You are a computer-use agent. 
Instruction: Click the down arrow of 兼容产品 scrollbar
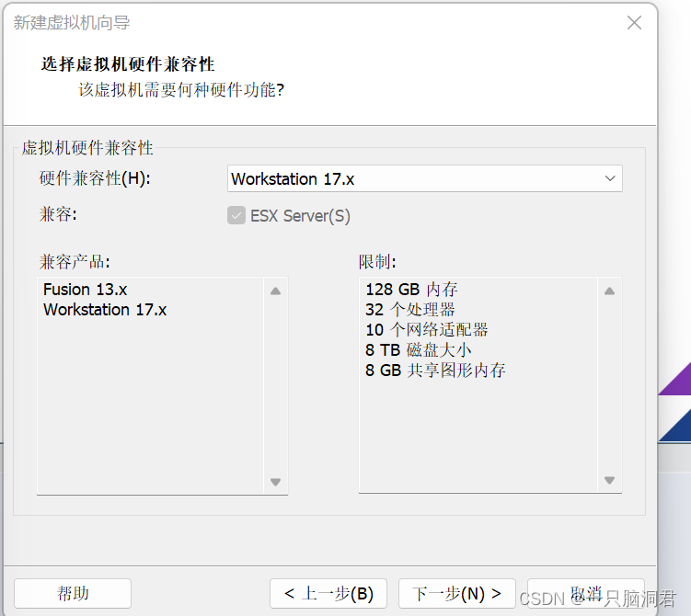[x=275, y=482]
